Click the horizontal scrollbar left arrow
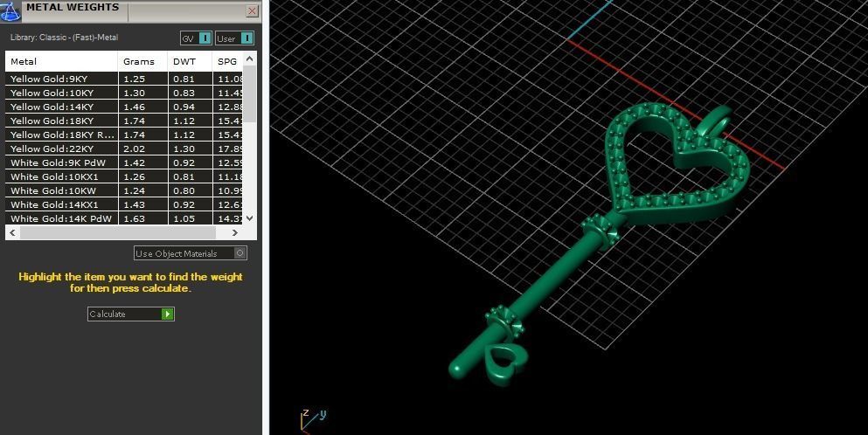Screen dimensions: 868x435 (13, 233)
